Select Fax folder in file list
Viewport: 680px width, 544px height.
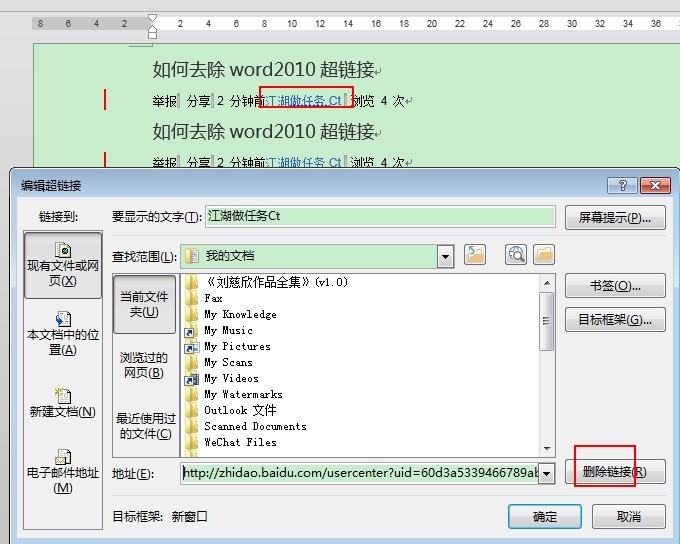(x=204, y=298)
